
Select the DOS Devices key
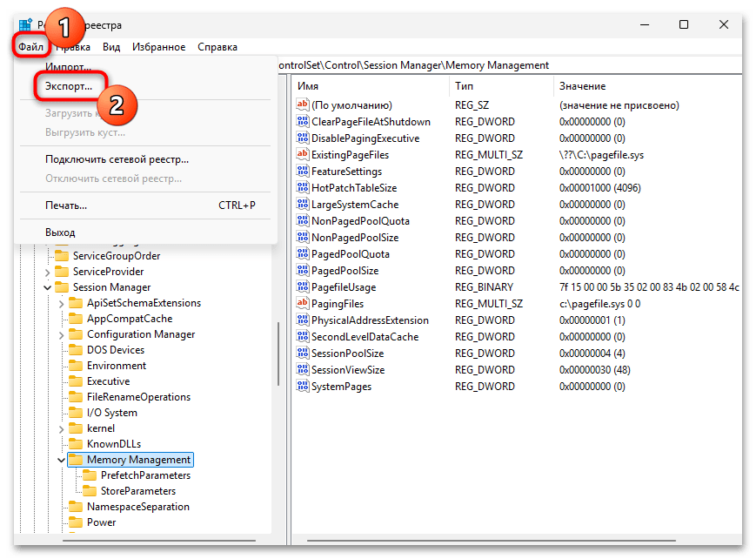(116, 349)
